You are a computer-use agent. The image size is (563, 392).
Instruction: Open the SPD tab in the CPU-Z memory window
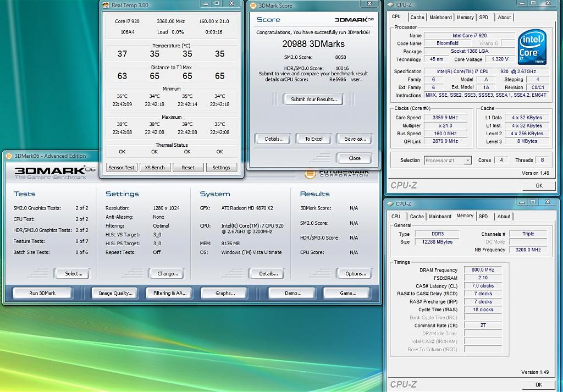[483, 217]
